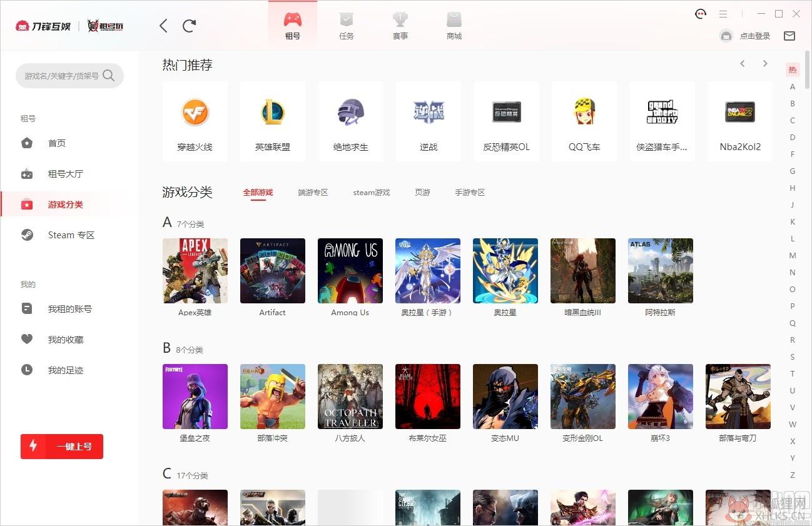Click the 一键上号 red button

pos(62,447)
